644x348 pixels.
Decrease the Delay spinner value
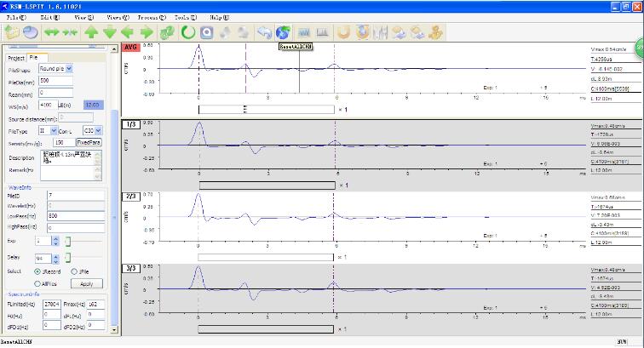tap(56, 261)
